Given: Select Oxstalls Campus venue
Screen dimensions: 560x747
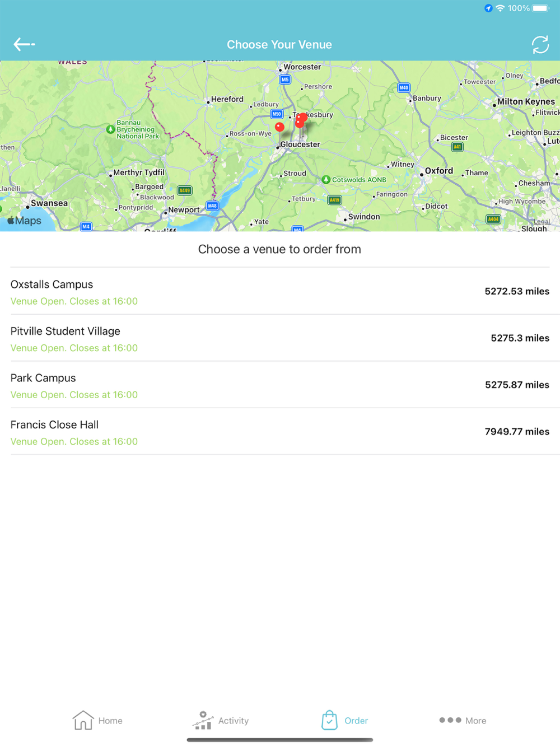Looking at the screenshot, I should point(280,291).
